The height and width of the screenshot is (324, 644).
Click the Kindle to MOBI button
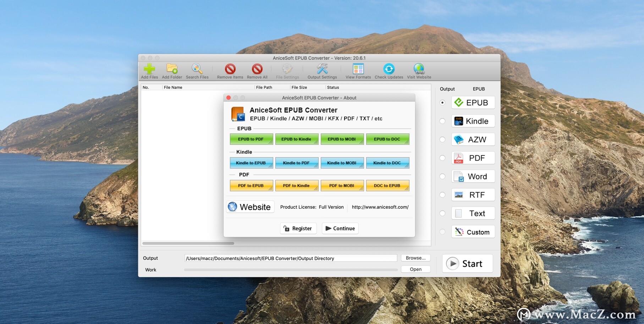tap(342, 163)
